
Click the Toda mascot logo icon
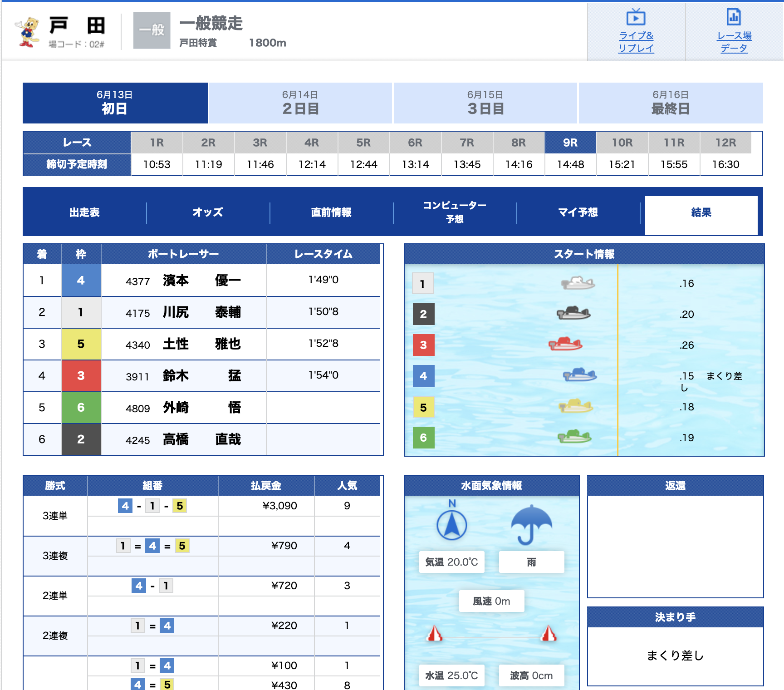pyautogui.click(x=27, y=32)
